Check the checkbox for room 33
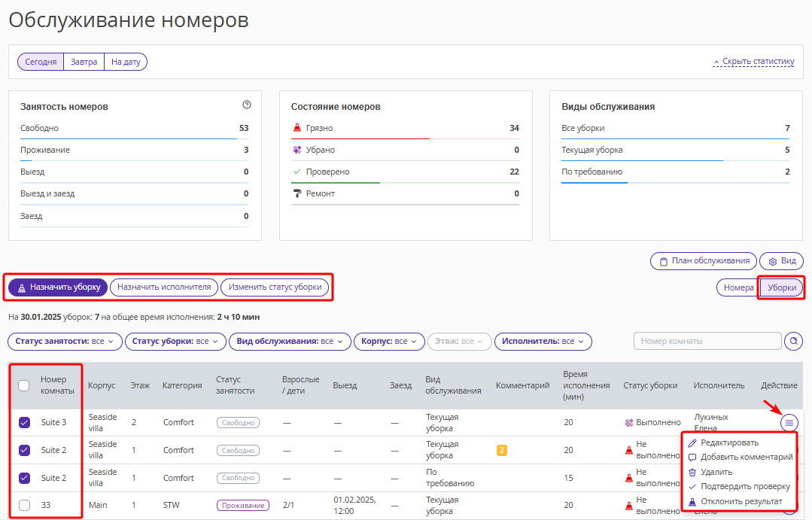The height and width of the screenshot is (520, 812). (24, 505)
